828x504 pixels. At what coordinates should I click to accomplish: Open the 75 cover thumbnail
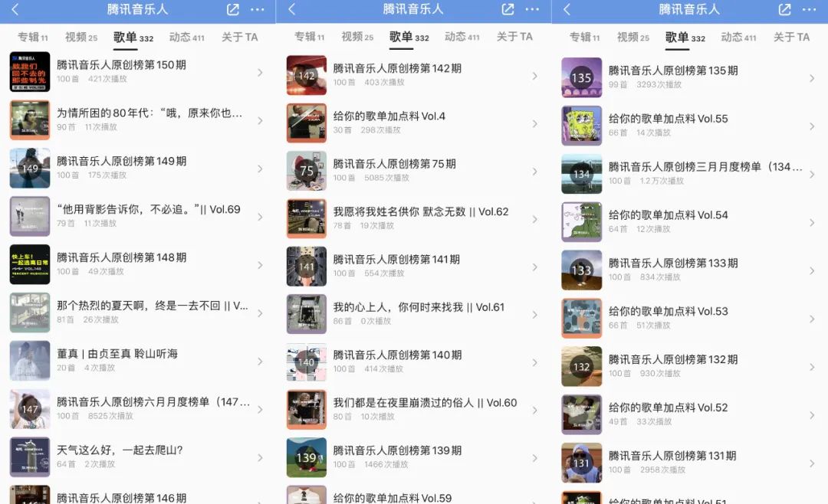(306, 171)
